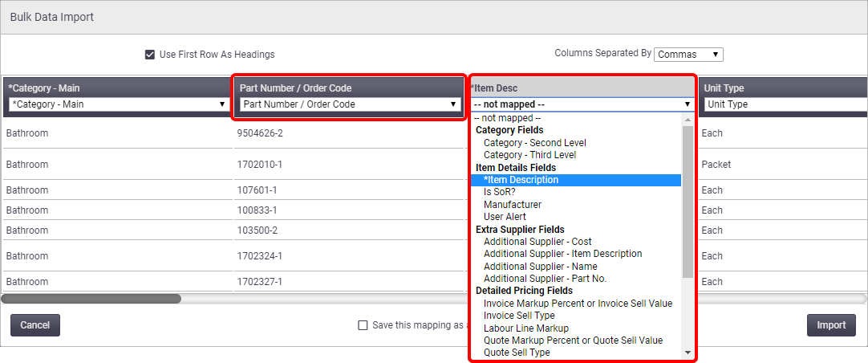Screen dimensions: 868x363
Task: Click the *Item Desc column heading
Action: (494, 88)
